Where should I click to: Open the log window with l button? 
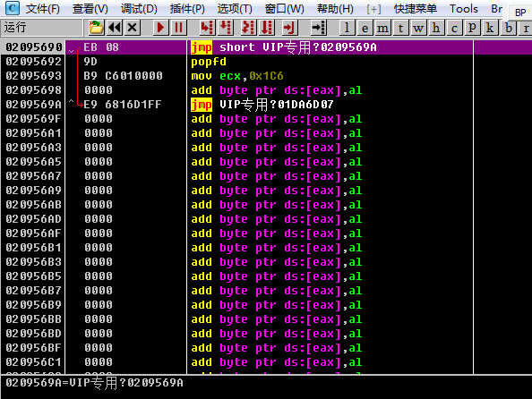[x=348, y=28]
